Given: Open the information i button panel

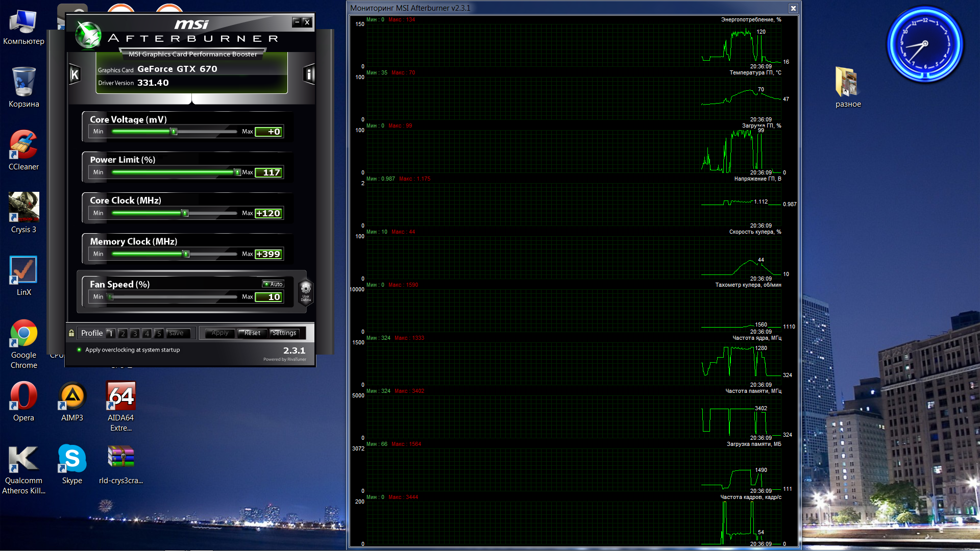Looking at the screenshot, I should coord(309,74).
